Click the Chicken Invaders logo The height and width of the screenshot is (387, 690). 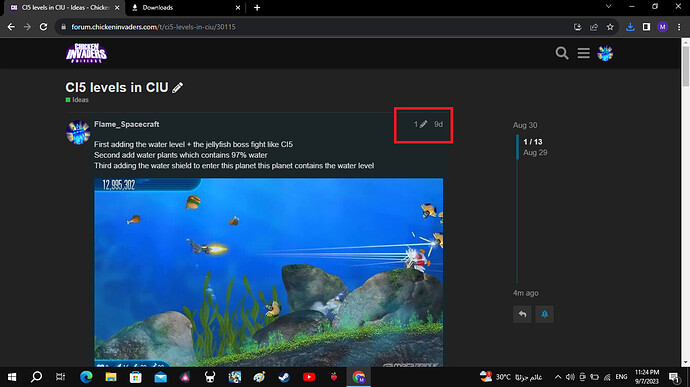(87, 53)
